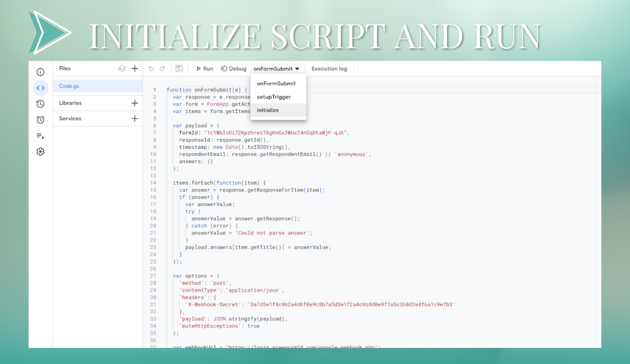The height and width of the screenshot is (364, 630).
Task: Select setupTrigger from the function menu
Action: click(x=274, y=97)
